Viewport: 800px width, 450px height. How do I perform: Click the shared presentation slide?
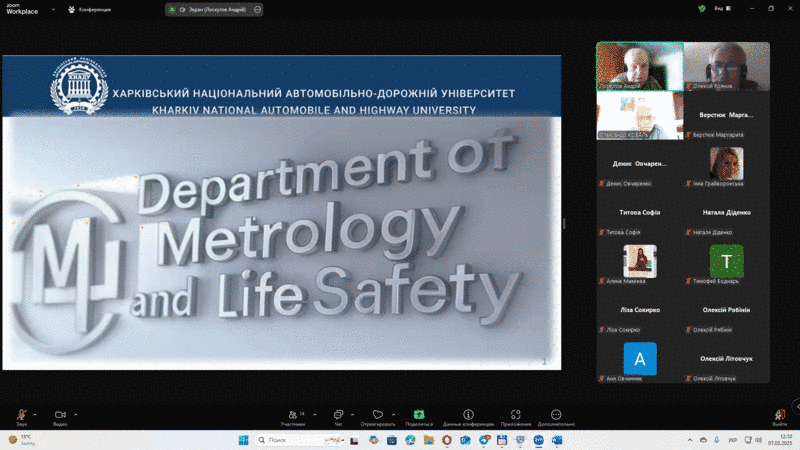click(x=282, y=212)
